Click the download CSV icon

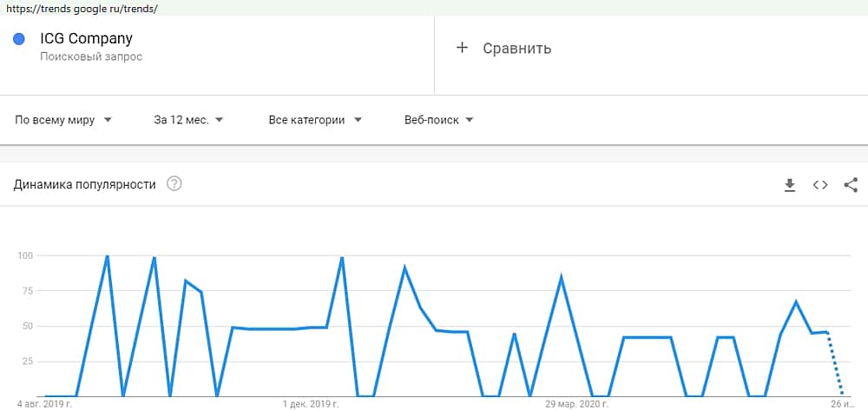tap(790, 184)
